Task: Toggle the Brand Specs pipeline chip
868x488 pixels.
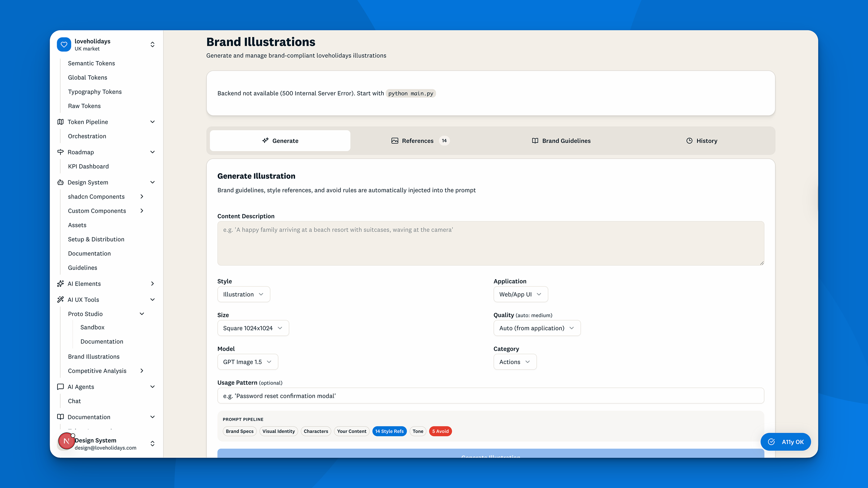Action: 239,431
